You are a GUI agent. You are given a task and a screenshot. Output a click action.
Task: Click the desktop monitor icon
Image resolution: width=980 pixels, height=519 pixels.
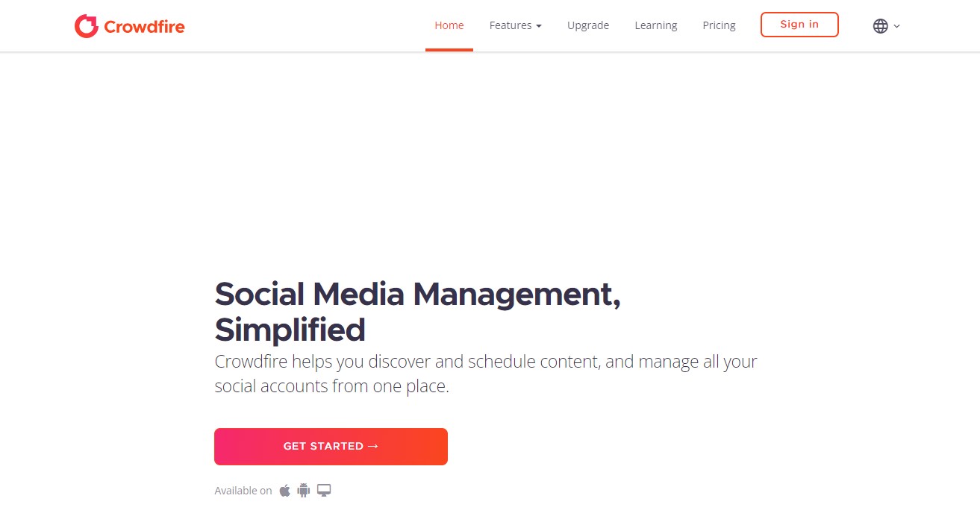pos(324,490)
